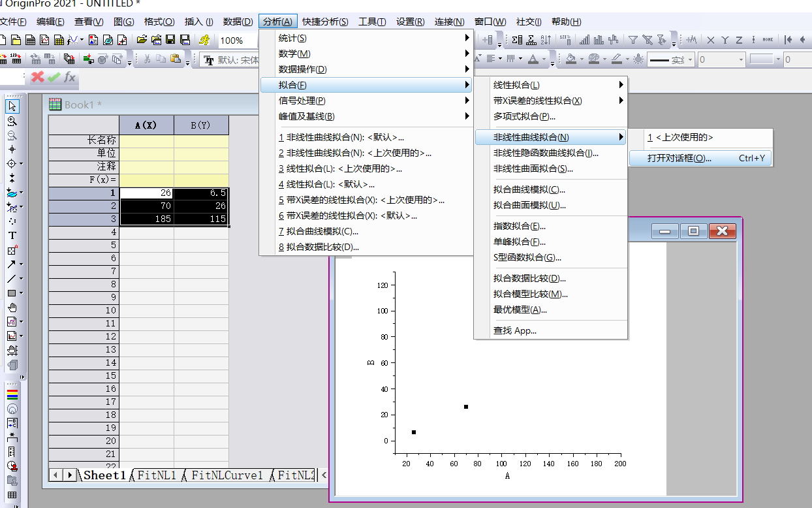This screenshot has height=508, width=812.
Task: Click the Save Project icon
Action: tap(170, 40)
